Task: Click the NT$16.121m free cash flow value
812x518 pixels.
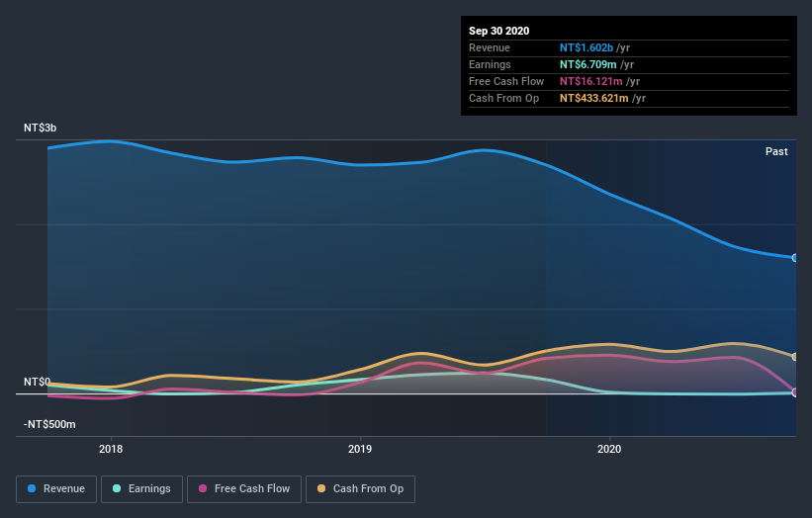Action: [590, 81]
